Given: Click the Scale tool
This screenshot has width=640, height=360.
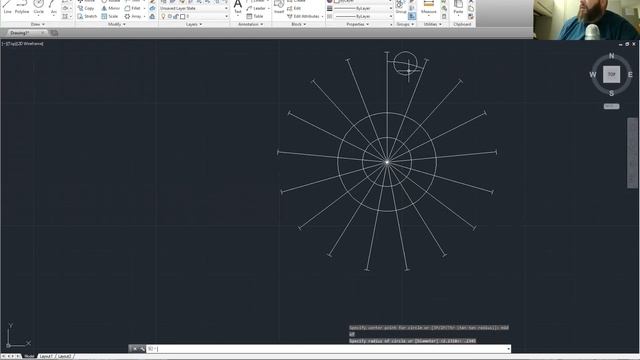Looking at the screenshot, I should 110,16.
